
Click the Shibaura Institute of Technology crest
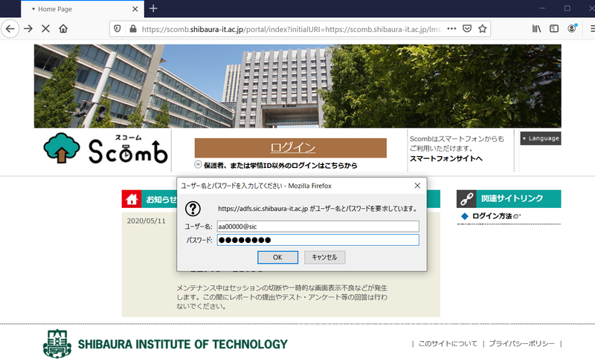[57, 343]
